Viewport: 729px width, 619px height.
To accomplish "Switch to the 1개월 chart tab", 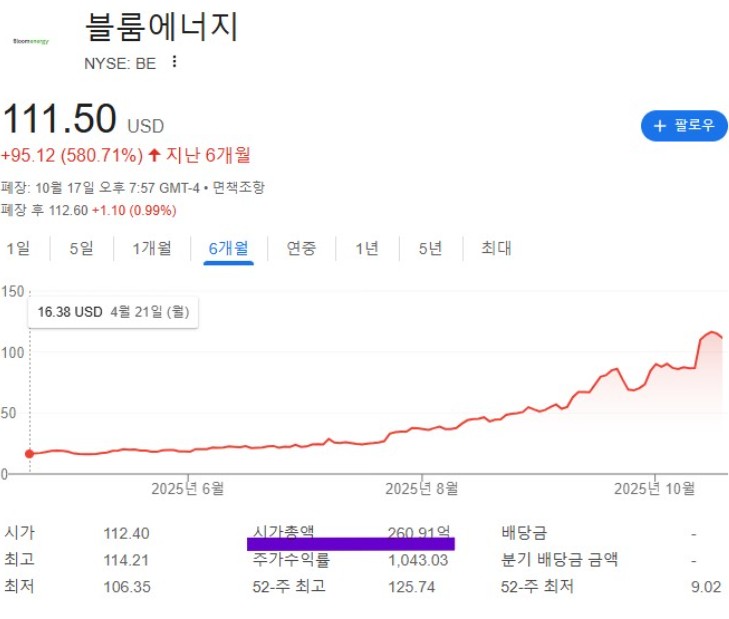I will [x=152, y=248].
